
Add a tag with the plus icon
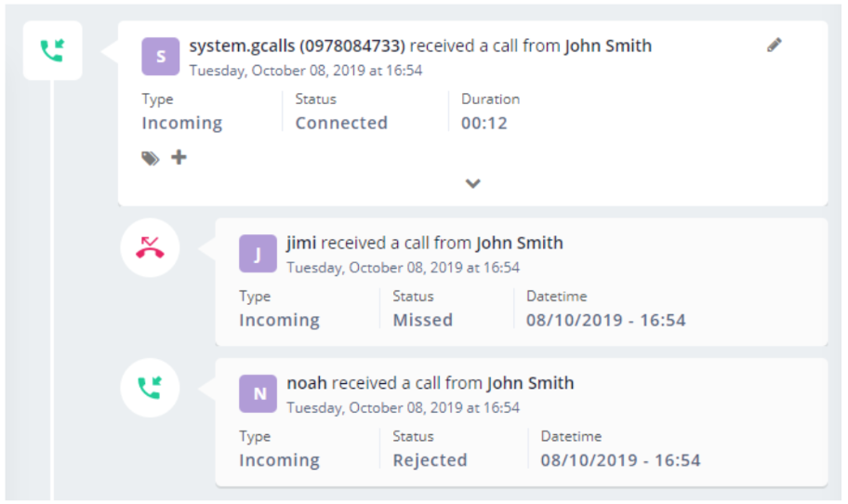pyautogui.click(x=179, y=157)
